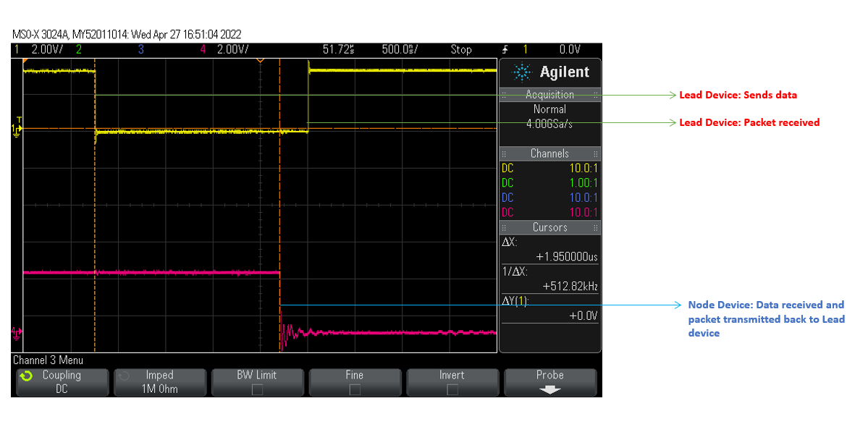Toggle the Fine checkbox
The width and height of the screenshot is (868, 427).
click(x=354, y=389)
